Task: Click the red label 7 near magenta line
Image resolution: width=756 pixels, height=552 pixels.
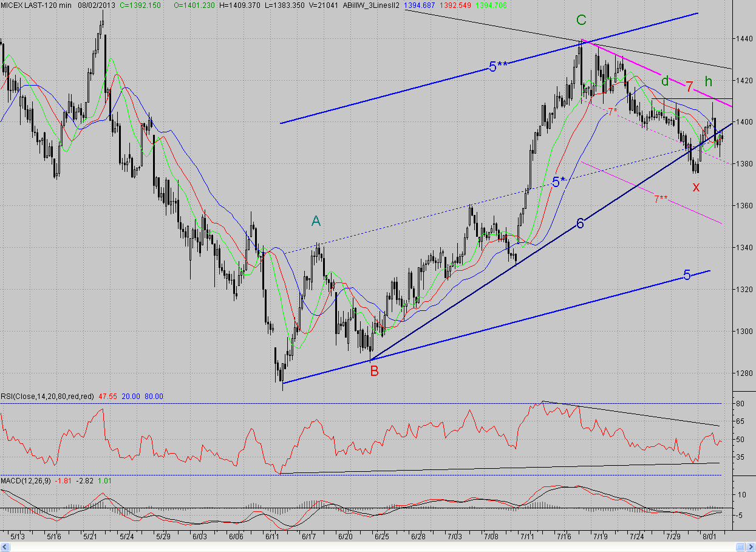Action: pos(690,86)
